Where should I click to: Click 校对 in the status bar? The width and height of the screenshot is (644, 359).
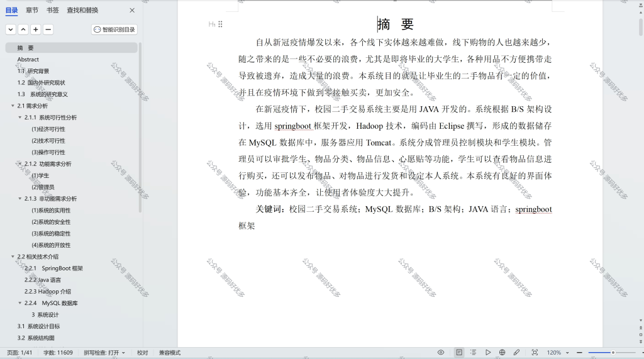[143, 353]
